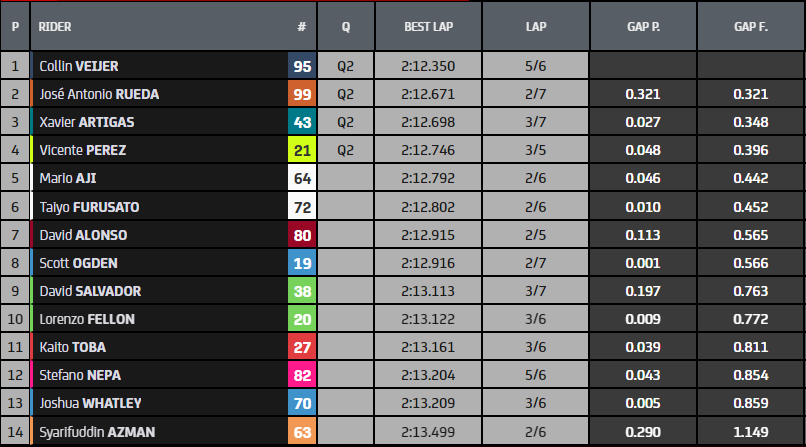The image size is (806, 447).
Task: Open rider Collin VEIJER's name
Action: (79, 67)
